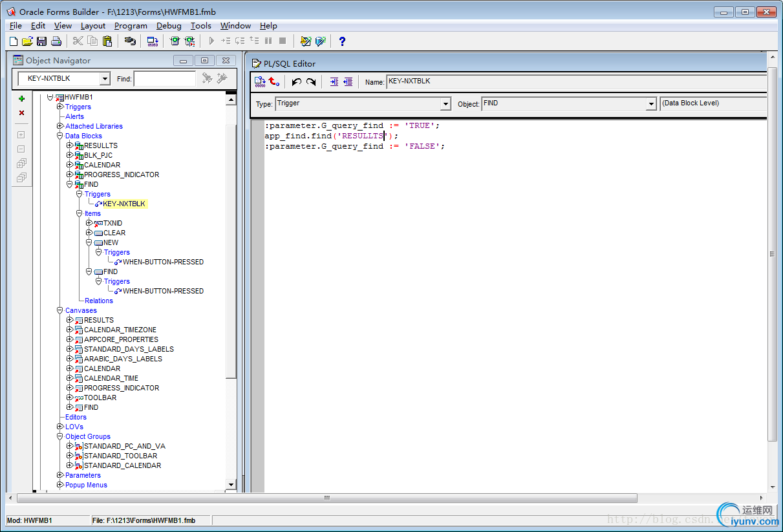
Task: Open the Layout Wizard icon
Action: tap(321, 41)
